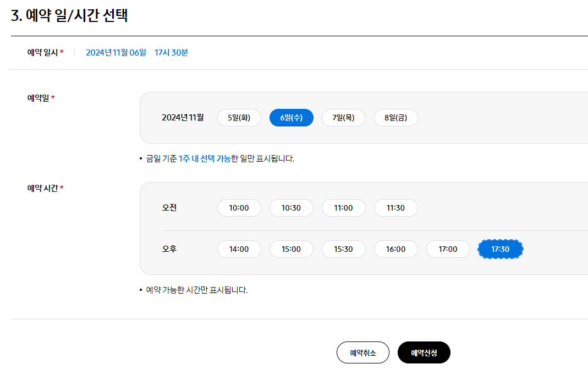
Task: Pick the 14:00 afternoon slot
Action: (x=239, y=249)
